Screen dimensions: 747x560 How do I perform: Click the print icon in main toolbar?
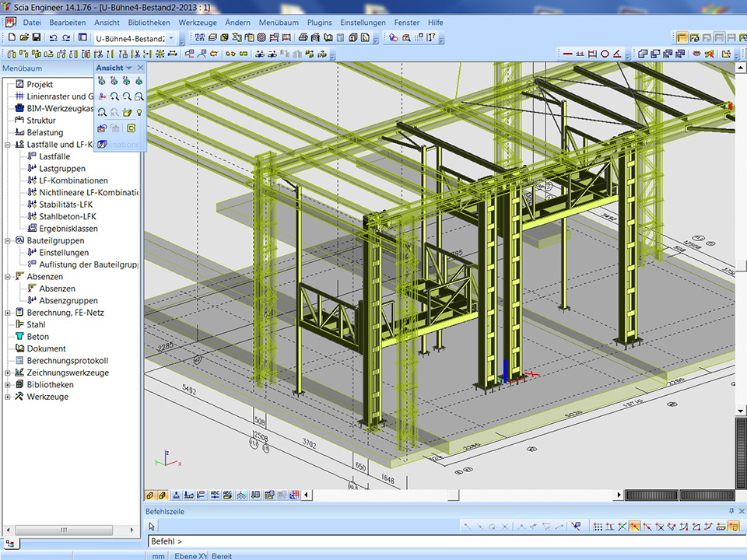tap(303, 37)
